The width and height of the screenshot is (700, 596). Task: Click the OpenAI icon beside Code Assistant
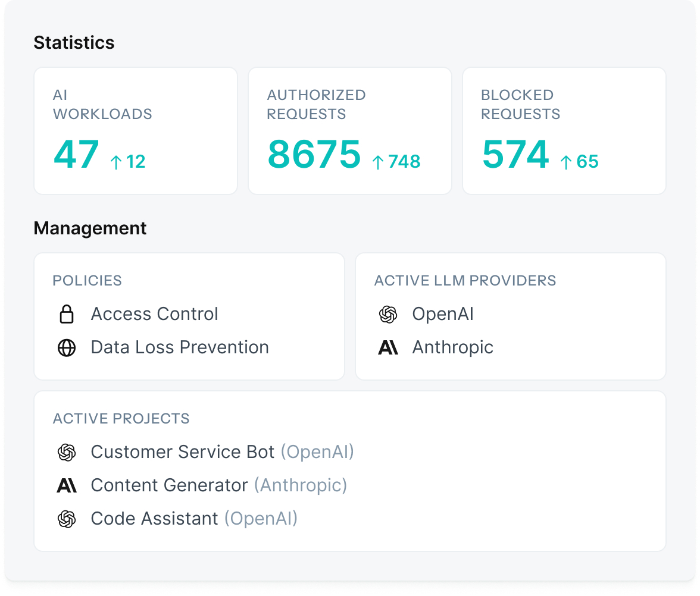click(67, 519)
